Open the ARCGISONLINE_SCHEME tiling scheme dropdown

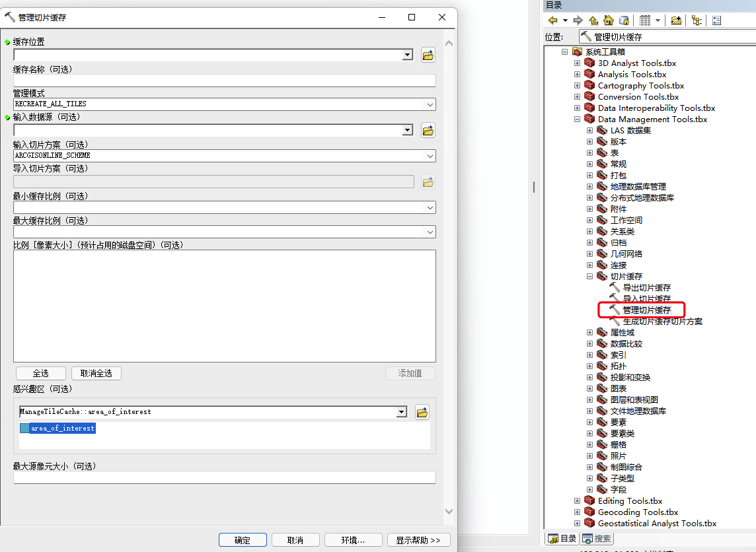pos(430,156)
